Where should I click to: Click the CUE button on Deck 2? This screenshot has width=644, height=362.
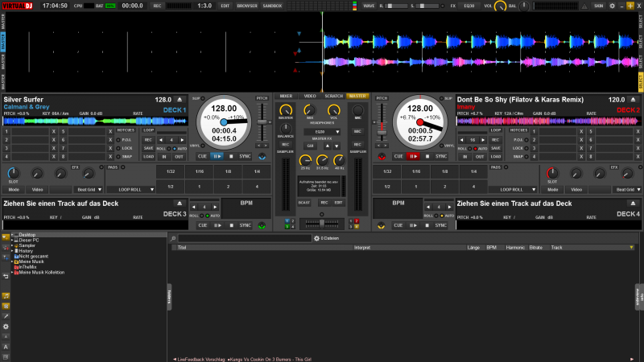coord(398,156)
